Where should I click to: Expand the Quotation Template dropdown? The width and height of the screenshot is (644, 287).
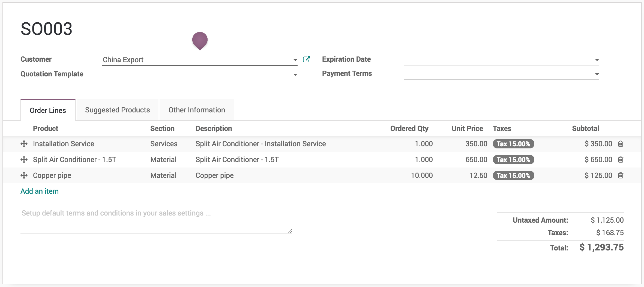295,74
